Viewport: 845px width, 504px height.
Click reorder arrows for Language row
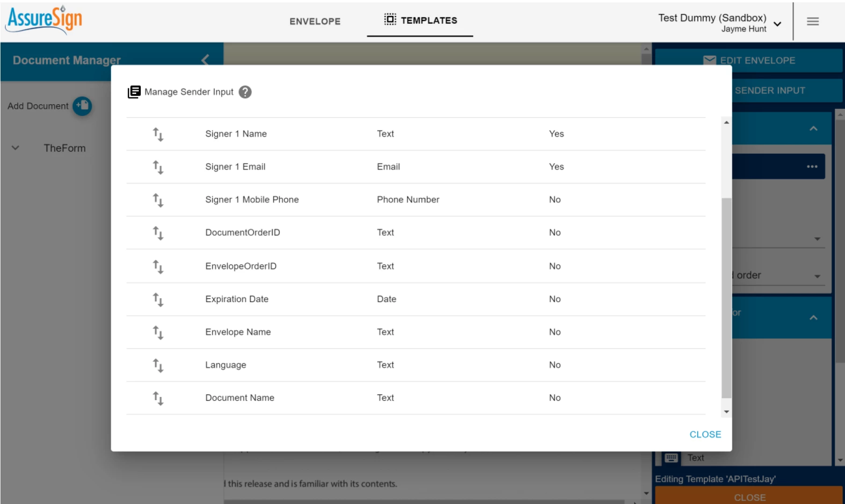[158, 366]
